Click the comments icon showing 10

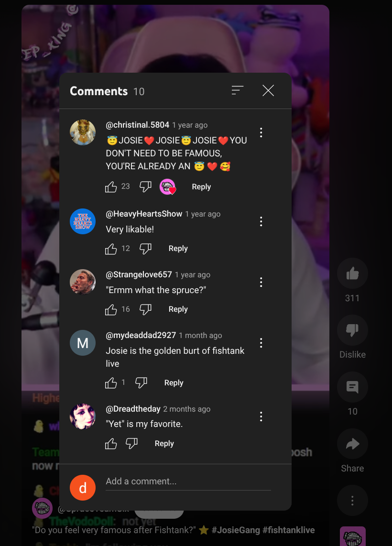point(352,387)
